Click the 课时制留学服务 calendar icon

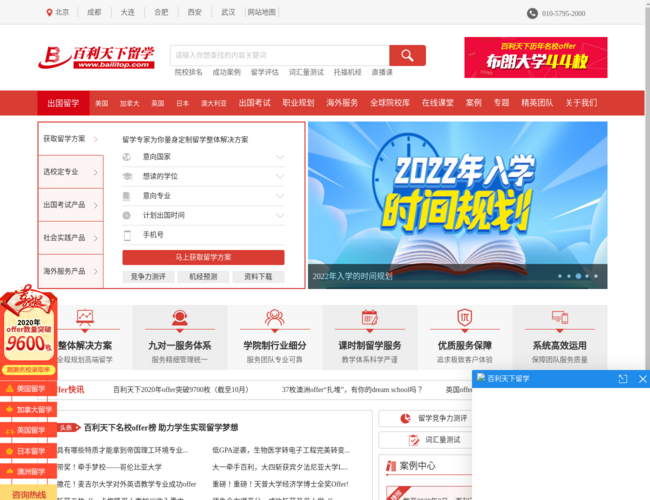pyautogui.click(x=369, y=318)
